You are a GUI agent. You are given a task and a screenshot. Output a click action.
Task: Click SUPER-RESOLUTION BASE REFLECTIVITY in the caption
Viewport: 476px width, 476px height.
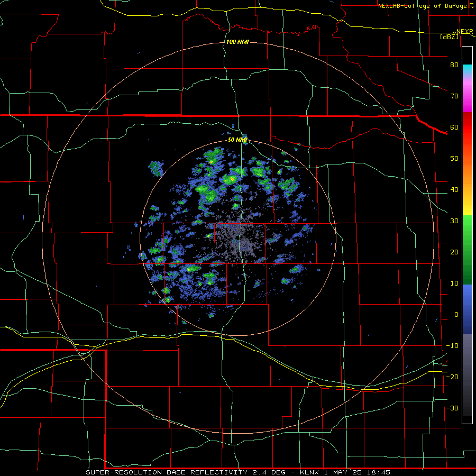pos(167,472)
